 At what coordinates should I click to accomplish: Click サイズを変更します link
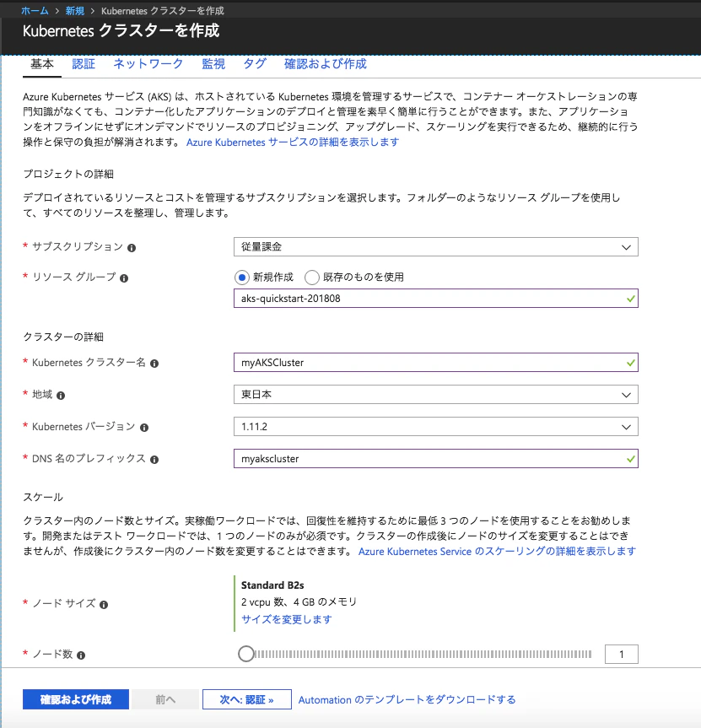[287, 619]
